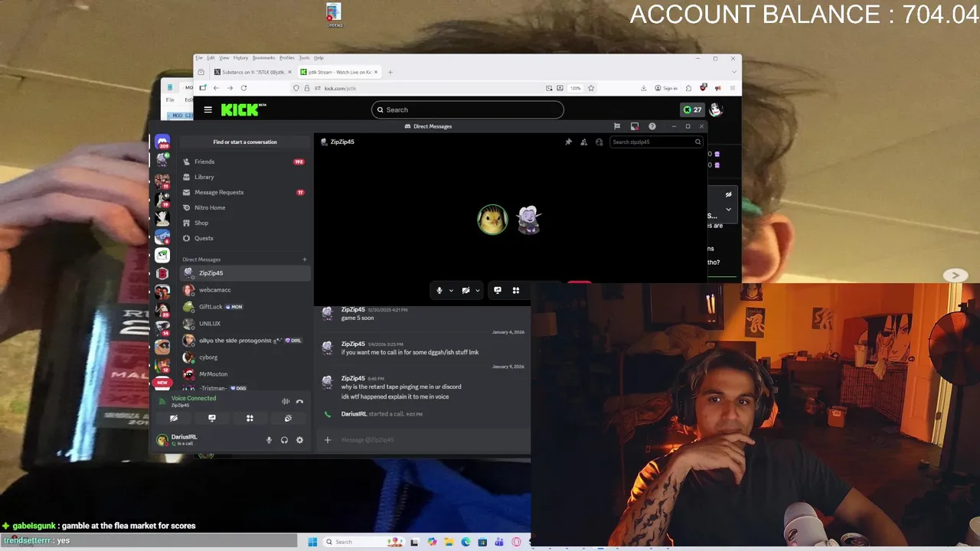
Task: Create a new DM with plus icon
Action: (304, 259)
